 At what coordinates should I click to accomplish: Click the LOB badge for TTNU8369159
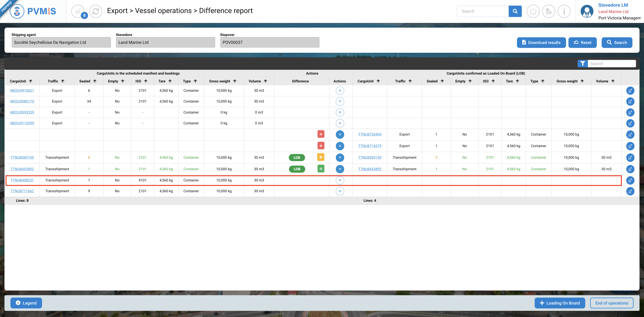click(x=297, y=157)
